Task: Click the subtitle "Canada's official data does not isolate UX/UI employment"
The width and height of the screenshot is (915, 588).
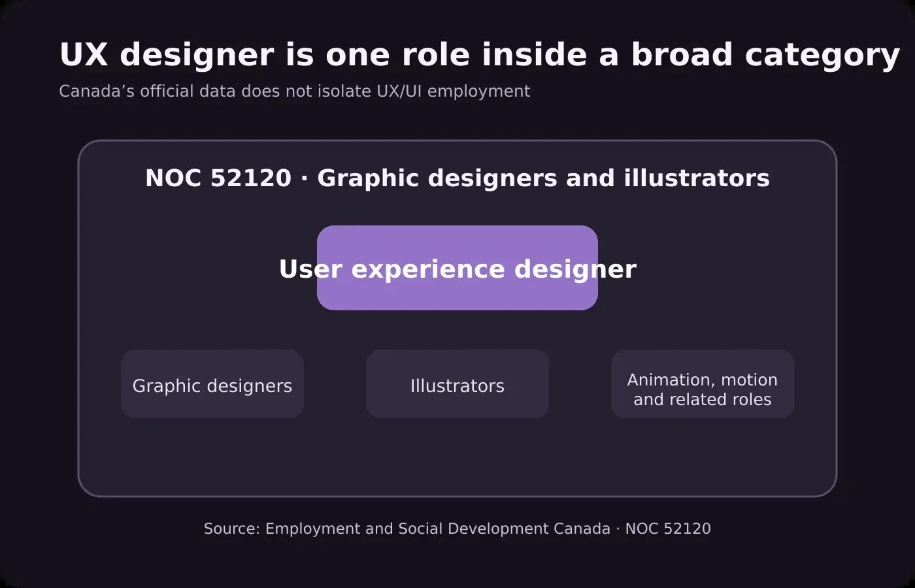Action: point(295,91)
